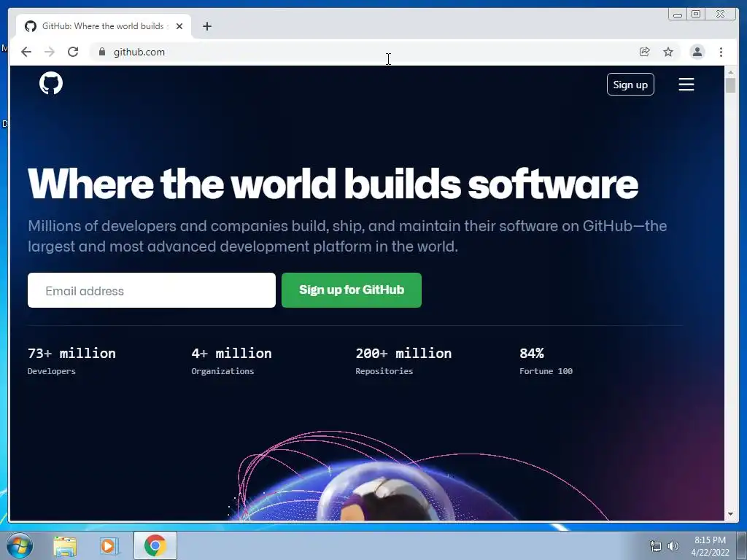747x560 pixels.
Task: Open a new browser tab
Action: (206, 26)
